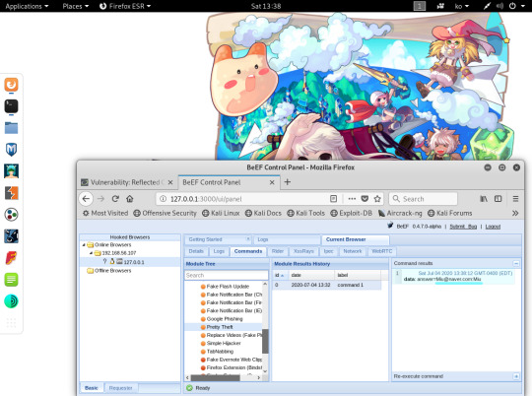Go to Firefox home page icon
The height and width of the screenshot is (396, 532).
[130, 199]
